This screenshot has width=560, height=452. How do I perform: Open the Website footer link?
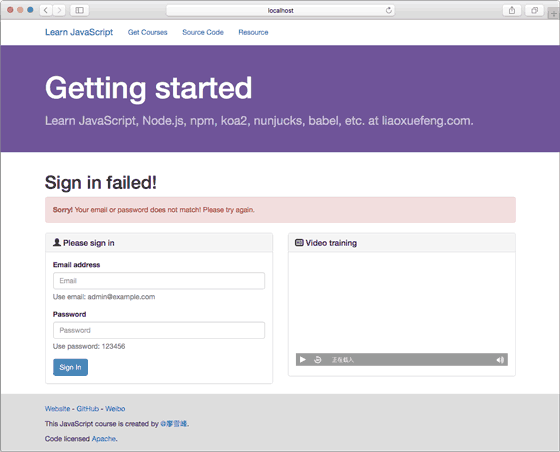[x=58, y=408]
